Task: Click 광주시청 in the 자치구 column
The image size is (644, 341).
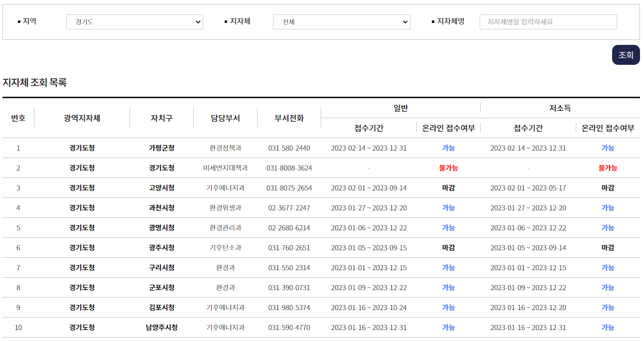Action: pos(161,248)
